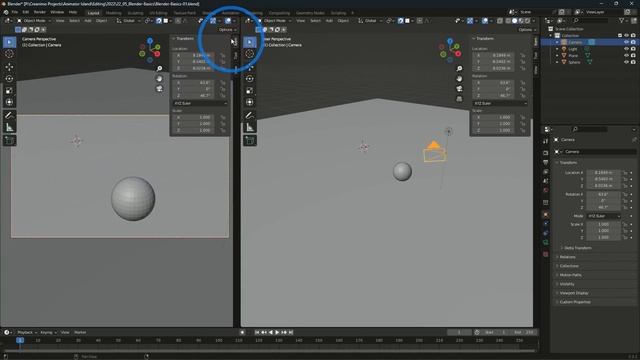Select the Rotate tool in right viewport
Image resolution: width=640 pixels, height=360 pixels.
pyautogui.click(x=250, y=78)
